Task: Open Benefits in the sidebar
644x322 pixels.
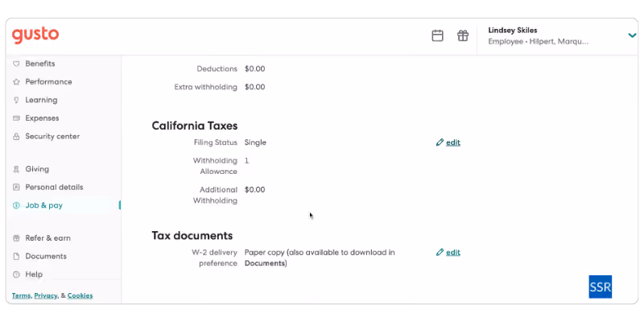Action: (39, 64)
